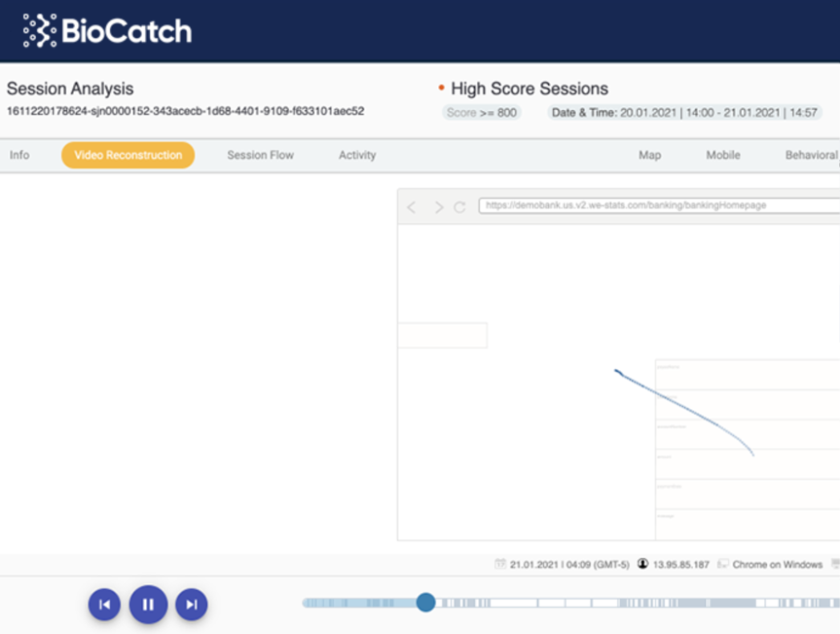
Task: Open the Activity tab
Action: [x=357, y=155]
